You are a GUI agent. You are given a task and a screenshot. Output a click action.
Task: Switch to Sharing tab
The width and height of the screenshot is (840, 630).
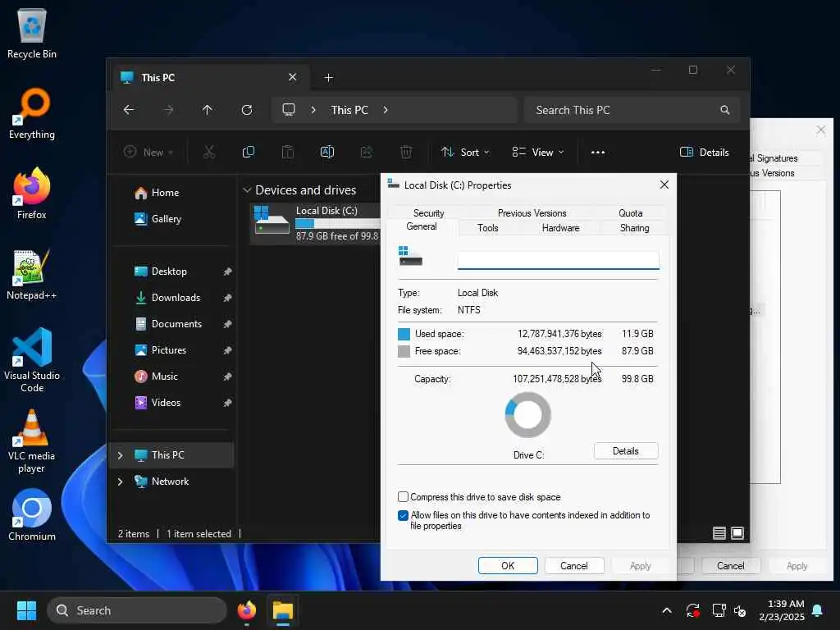[x=634, y=228]
